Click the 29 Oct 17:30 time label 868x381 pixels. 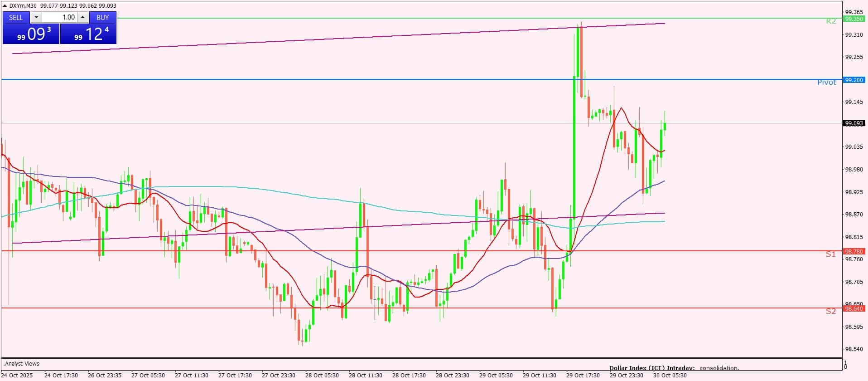[x=583, y=375]
